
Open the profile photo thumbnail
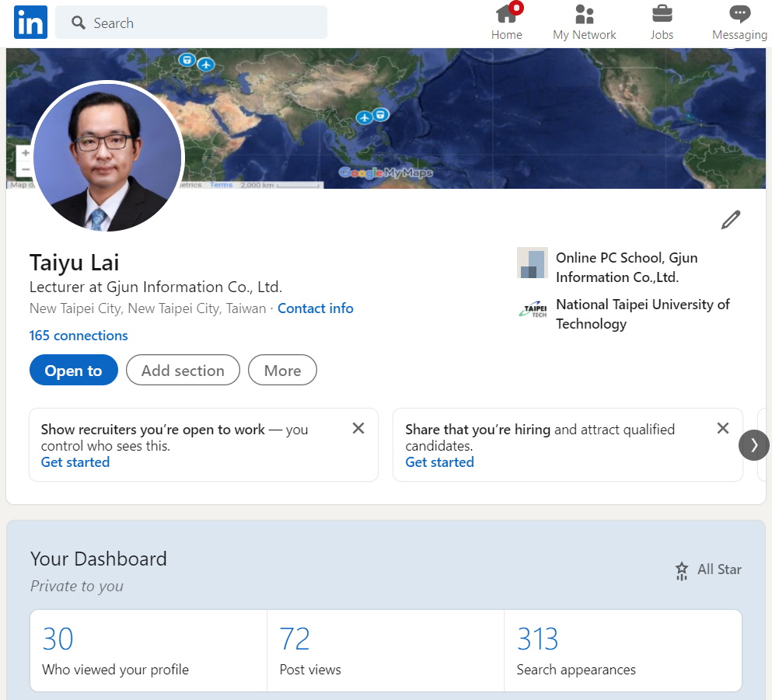tap(107, 157)
